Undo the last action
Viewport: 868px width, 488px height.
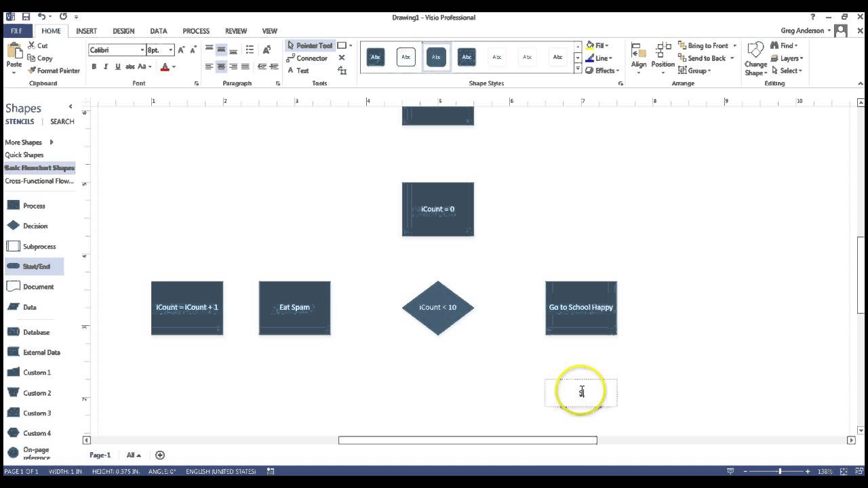pyautogui.click(x=42, y=16)
